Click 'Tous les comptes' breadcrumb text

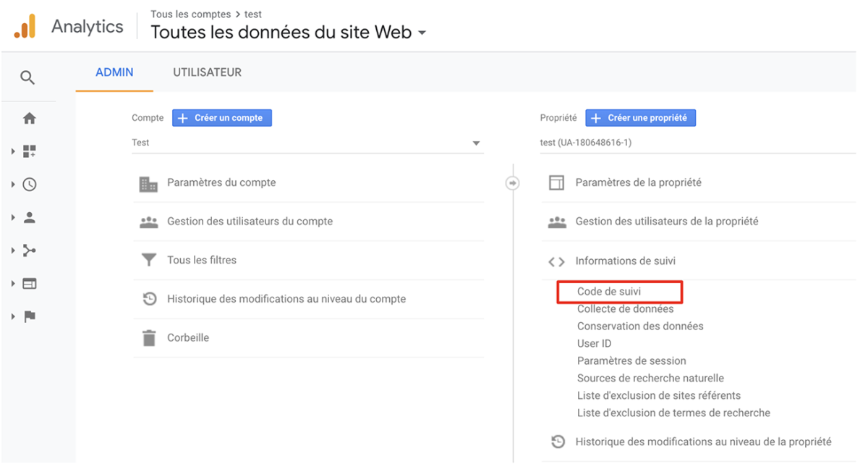click(191, 14)
